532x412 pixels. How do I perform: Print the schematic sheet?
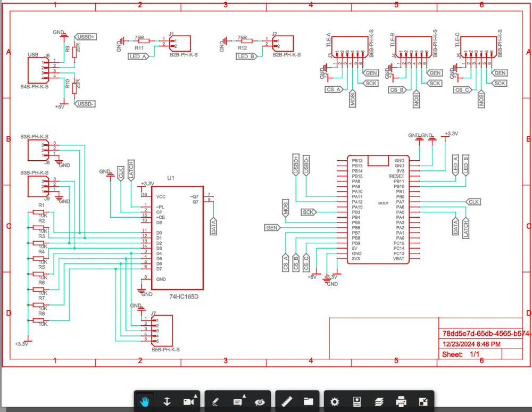point(401,401)
